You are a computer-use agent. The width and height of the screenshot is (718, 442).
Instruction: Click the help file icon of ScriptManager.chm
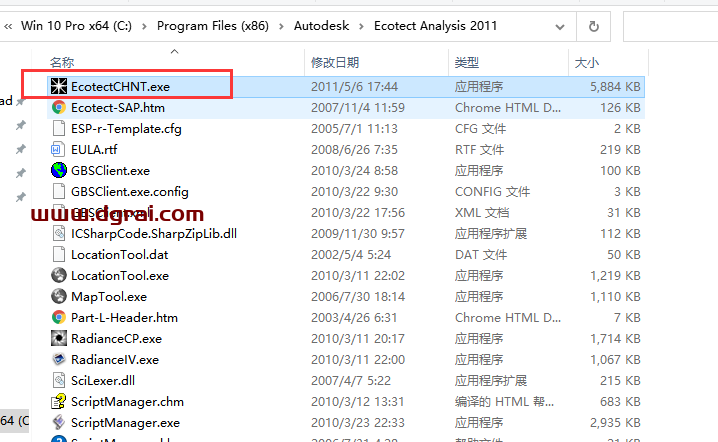59,401
